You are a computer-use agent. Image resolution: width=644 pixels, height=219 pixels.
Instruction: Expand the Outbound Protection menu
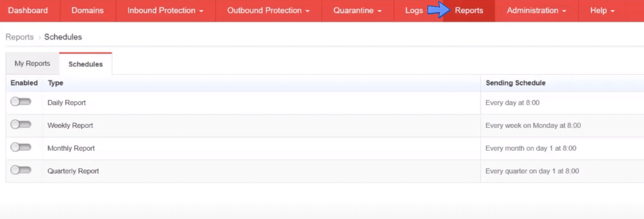point(268,11)
